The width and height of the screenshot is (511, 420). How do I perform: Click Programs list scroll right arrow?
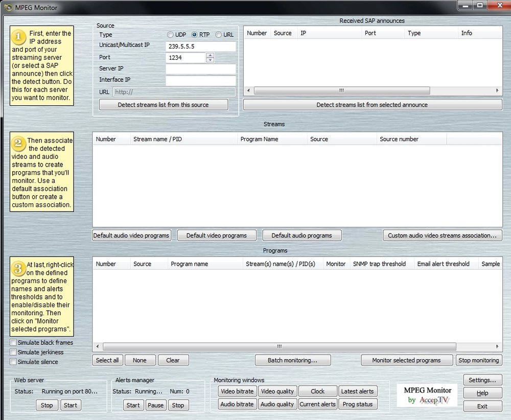pos(497,346)
